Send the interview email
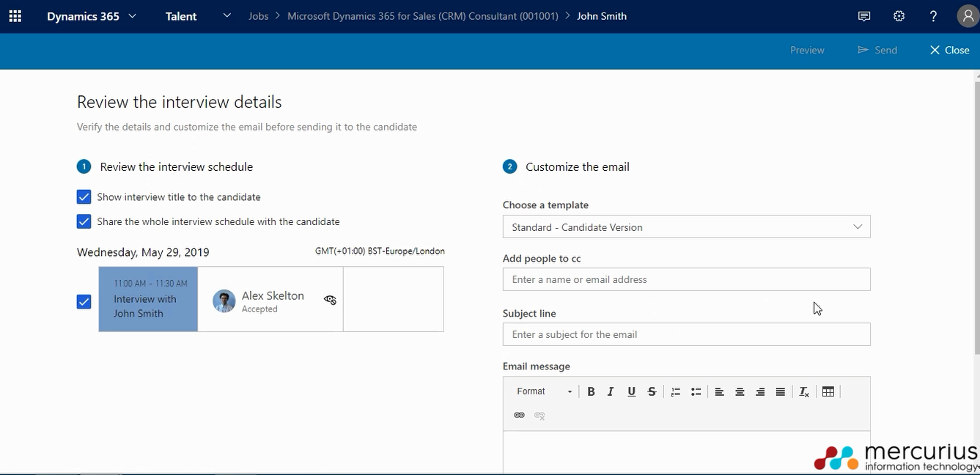The image size is (980, 475). click(x=877, y=50)
